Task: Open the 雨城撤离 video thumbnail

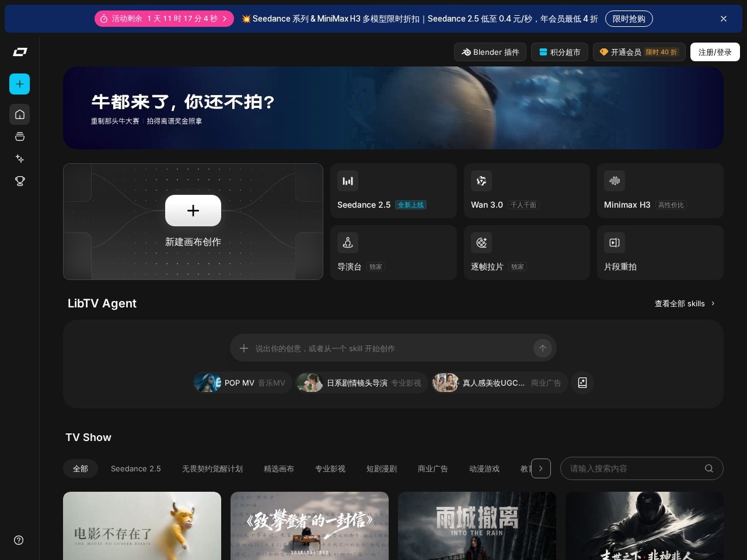Action: [477, 526]
